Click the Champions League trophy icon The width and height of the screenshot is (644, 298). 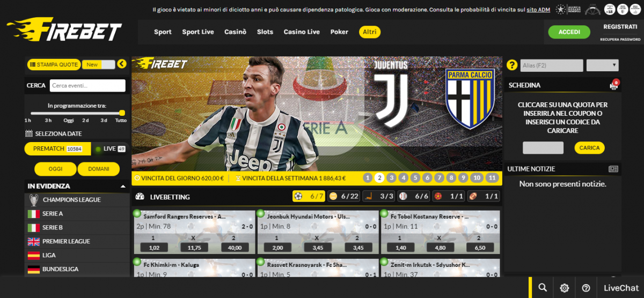tap(34, 200)
